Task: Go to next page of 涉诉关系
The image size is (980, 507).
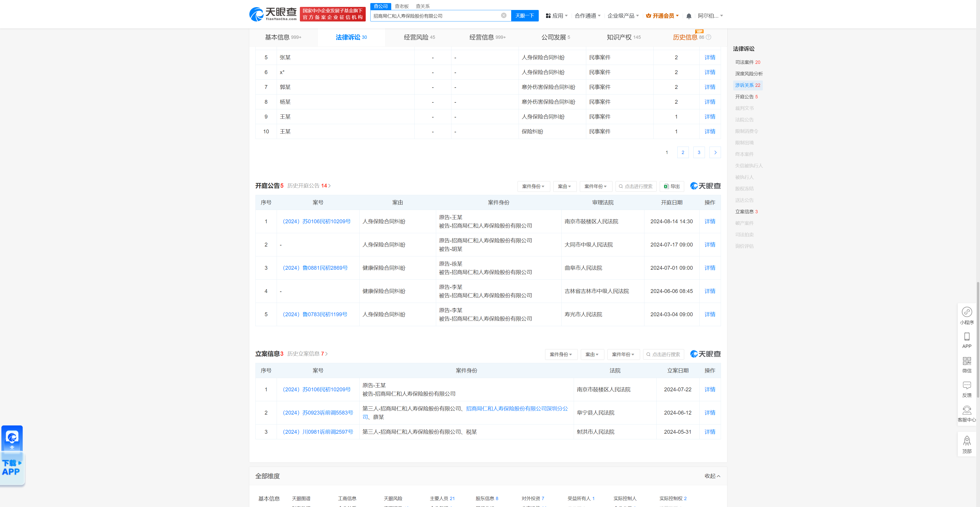Action: [x=715, y=153]
